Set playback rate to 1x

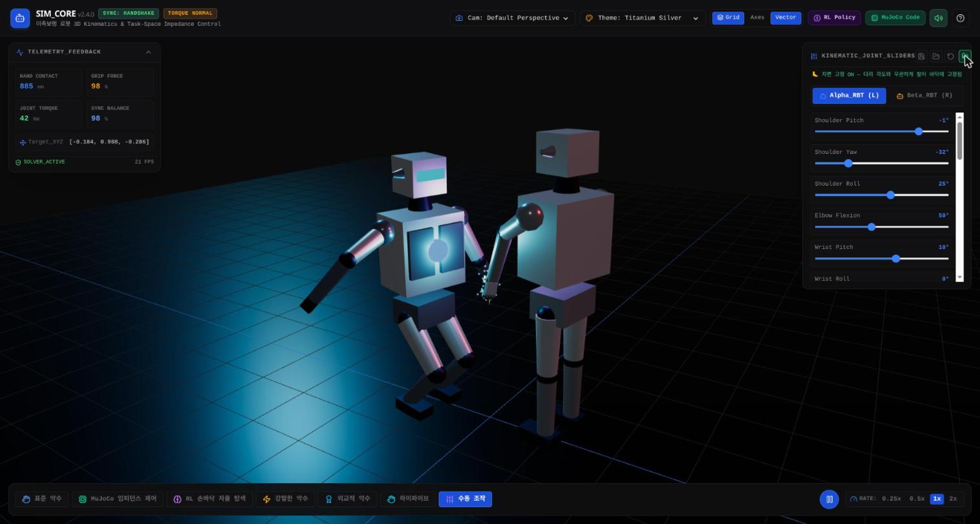click(x=937, y=499)
